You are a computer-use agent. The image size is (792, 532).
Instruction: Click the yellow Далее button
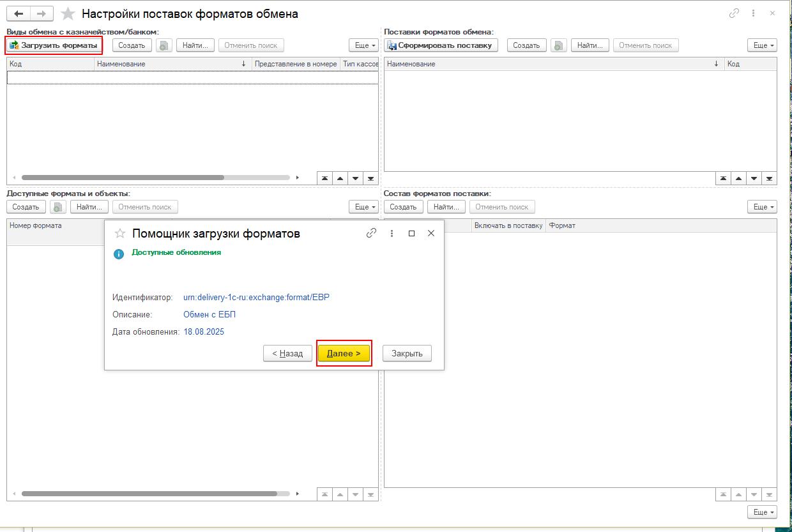tap(344, 353)
